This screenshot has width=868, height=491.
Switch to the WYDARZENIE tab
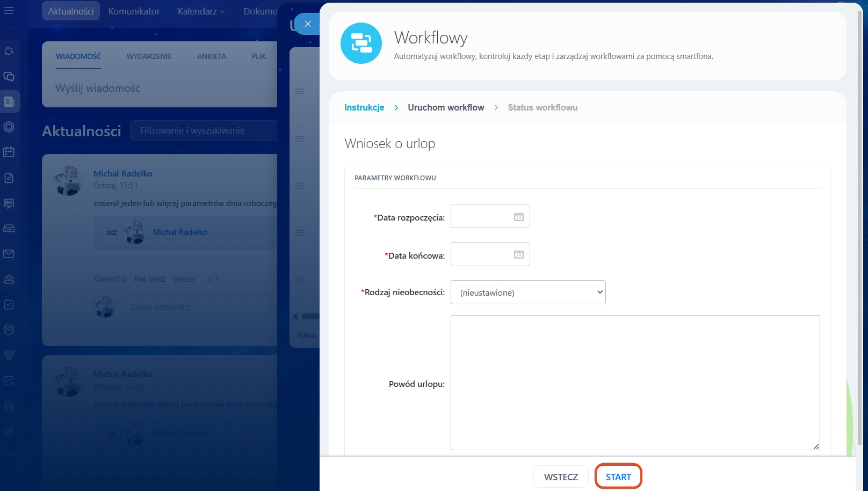pyautogui.click(x=149, y=56)
